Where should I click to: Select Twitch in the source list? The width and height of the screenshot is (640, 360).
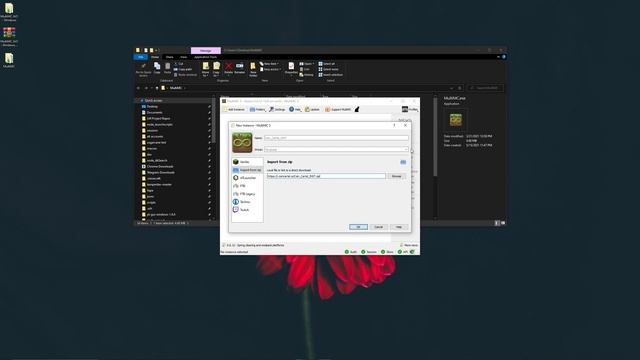point(247,210)
